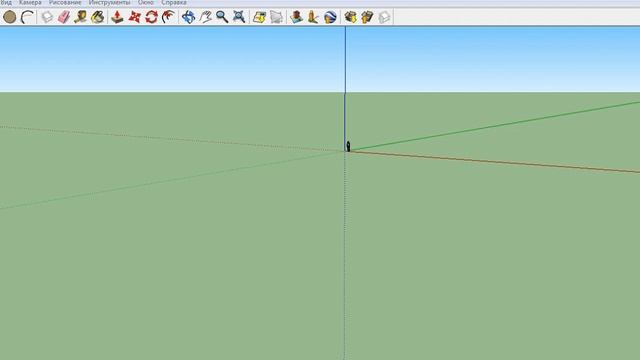Click the Get Models icon

pyautogui.click(x=350, y=17)
